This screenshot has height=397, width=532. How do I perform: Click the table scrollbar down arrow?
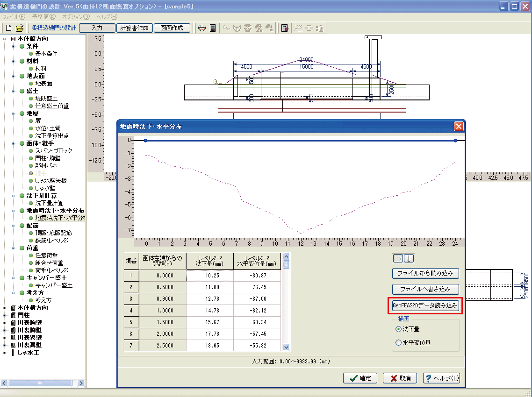click(x=286, y=347)
